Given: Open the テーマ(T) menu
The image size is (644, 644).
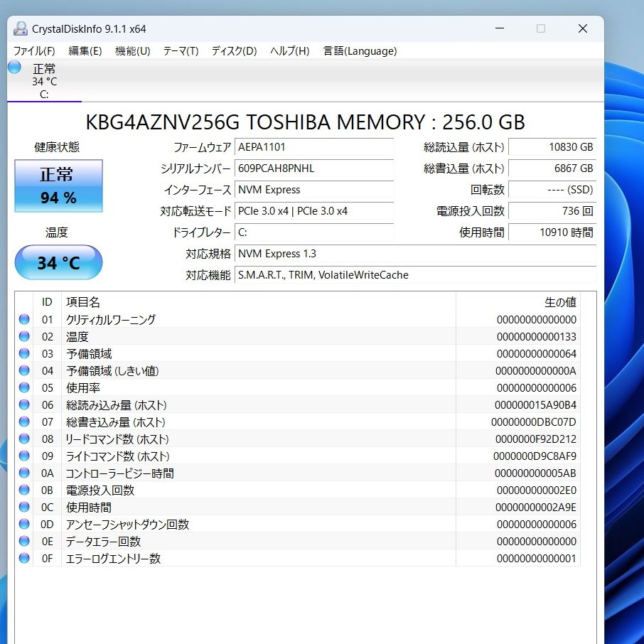Looking at the screenshot, I should point(181,51).
